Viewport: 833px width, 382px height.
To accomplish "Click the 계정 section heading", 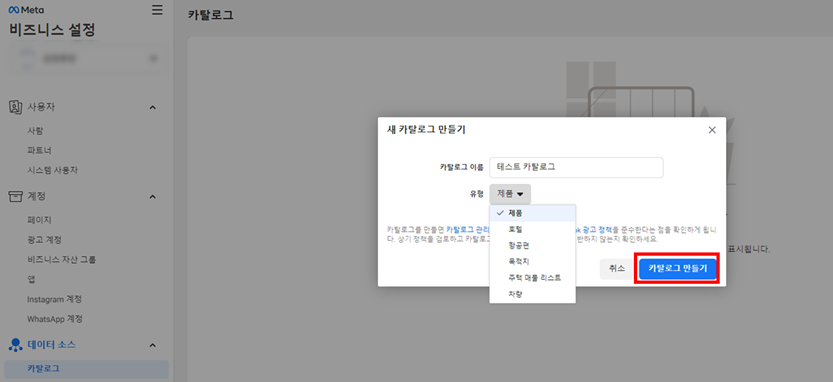I will click(37, 196).
